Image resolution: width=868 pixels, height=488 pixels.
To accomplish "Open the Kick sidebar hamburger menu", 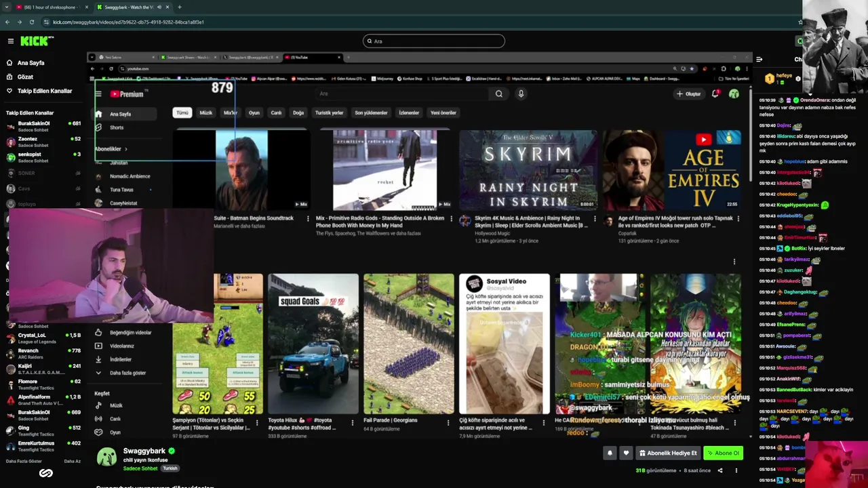I will (10, 41).
